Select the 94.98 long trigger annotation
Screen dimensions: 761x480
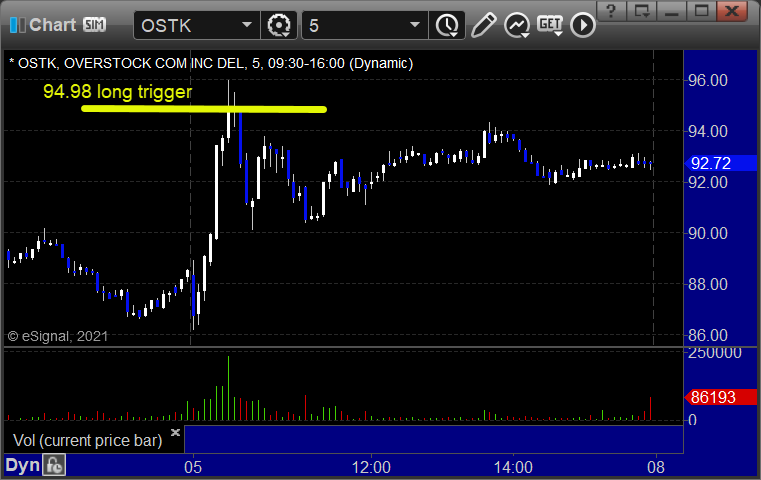coord(117,91)
